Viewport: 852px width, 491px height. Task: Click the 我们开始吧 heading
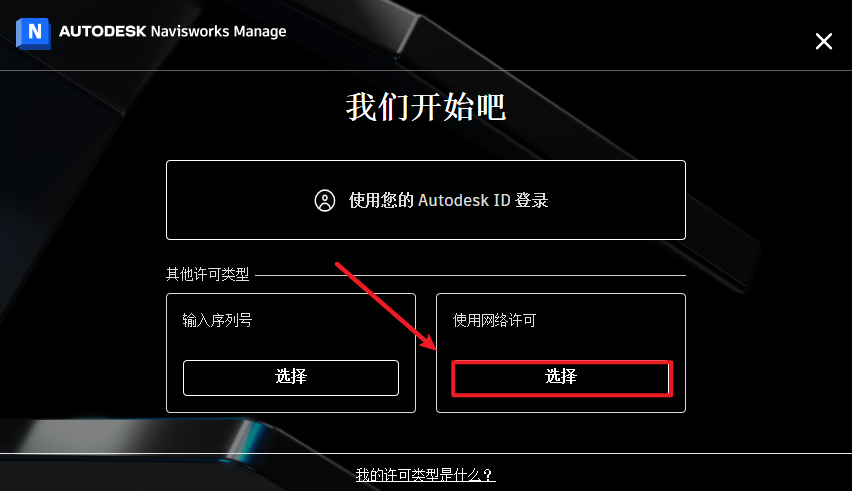(426, 107)
